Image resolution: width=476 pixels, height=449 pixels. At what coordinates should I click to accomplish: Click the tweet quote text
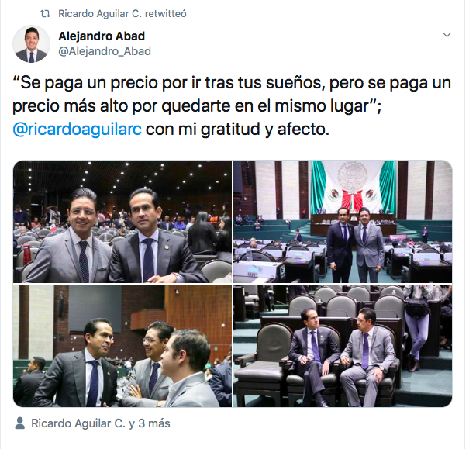click(232, 95)
